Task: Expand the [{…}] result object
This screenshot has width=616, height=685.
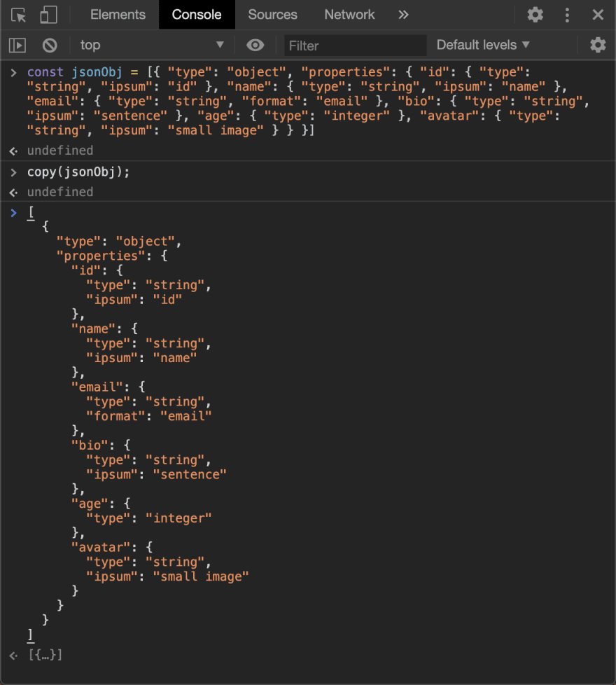Action: coord(45,655)
